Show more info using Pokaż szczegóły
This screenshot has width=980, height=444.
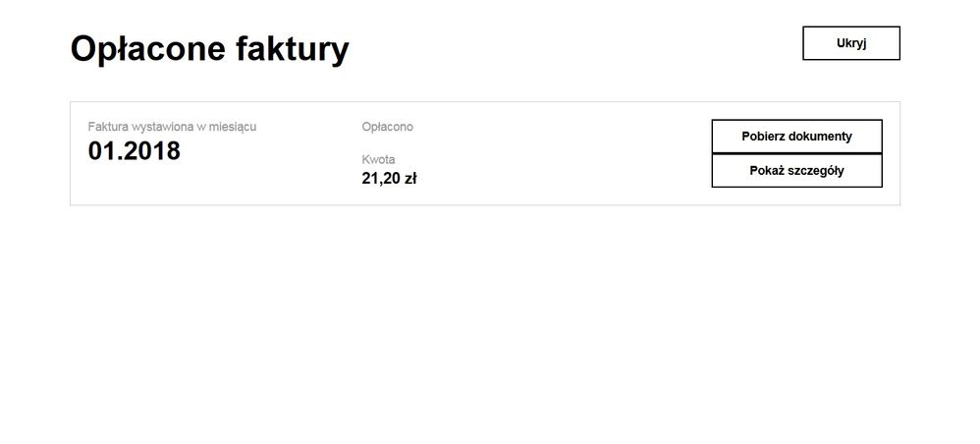point(796,171)
